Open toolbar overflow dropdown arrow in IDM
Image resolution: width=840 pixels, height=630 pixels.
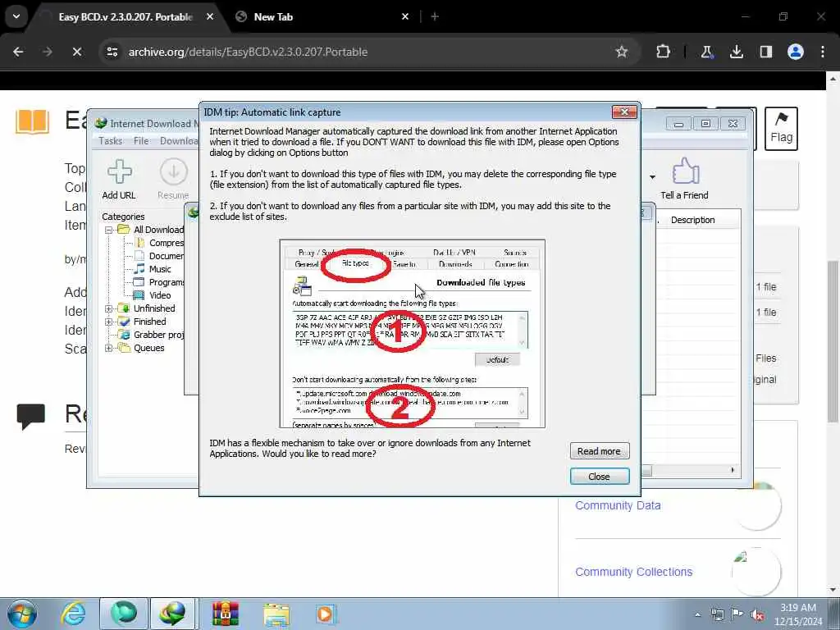click(652, 177)
